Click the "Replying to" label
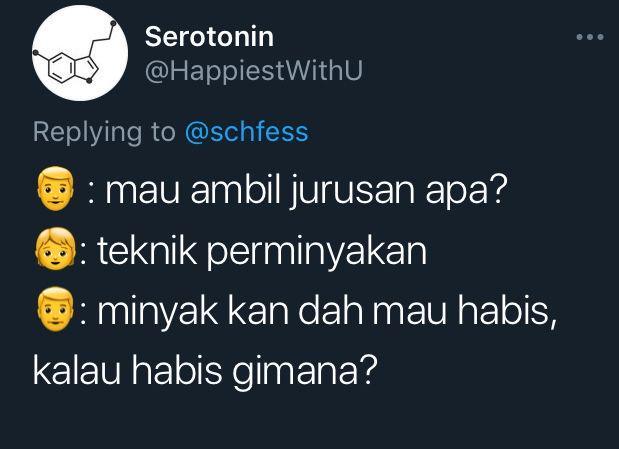 point(104,132)
